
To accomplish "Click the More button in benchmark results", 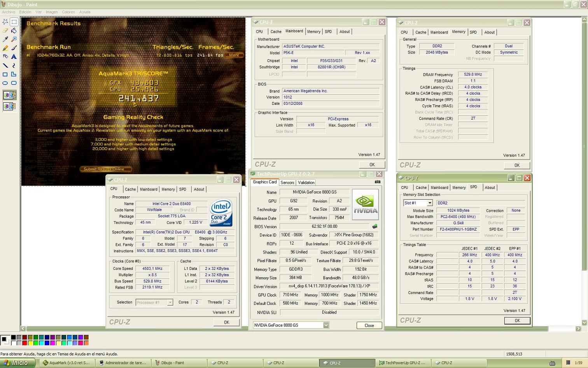I will tap(234, 55).
